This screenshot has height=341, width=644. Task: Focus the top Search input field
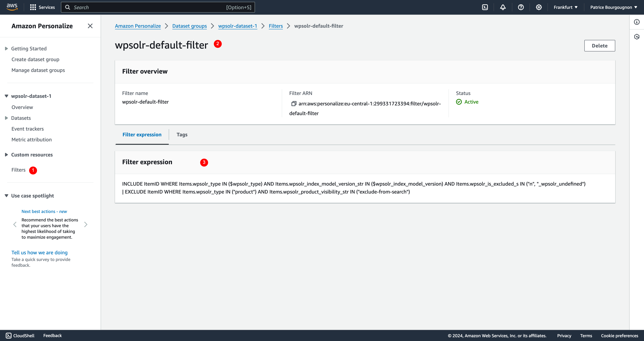click(158, 7)
